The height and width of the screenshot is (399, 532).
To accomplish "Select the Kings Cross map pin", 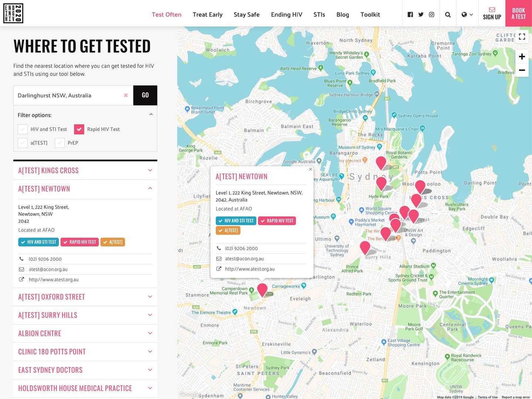I will click(x=416, y=200).
